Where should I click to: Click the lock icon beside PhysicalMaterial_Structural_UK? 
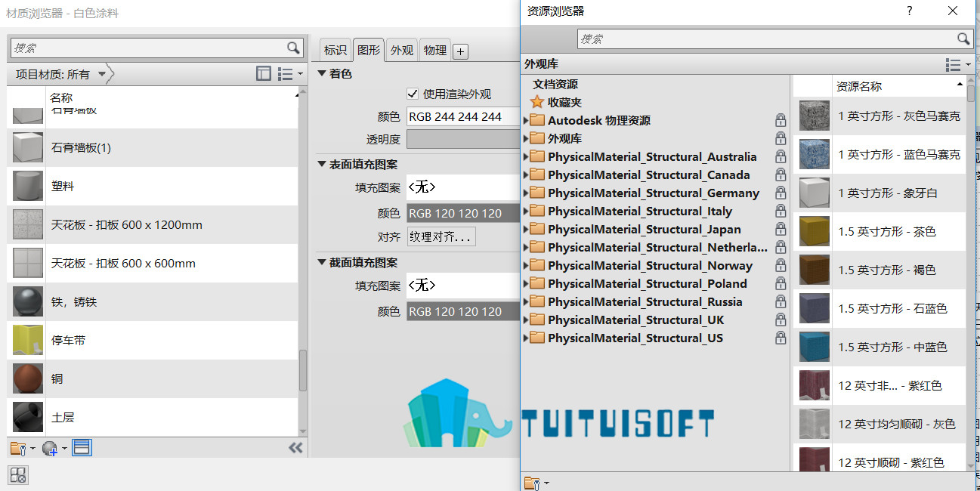781,320
